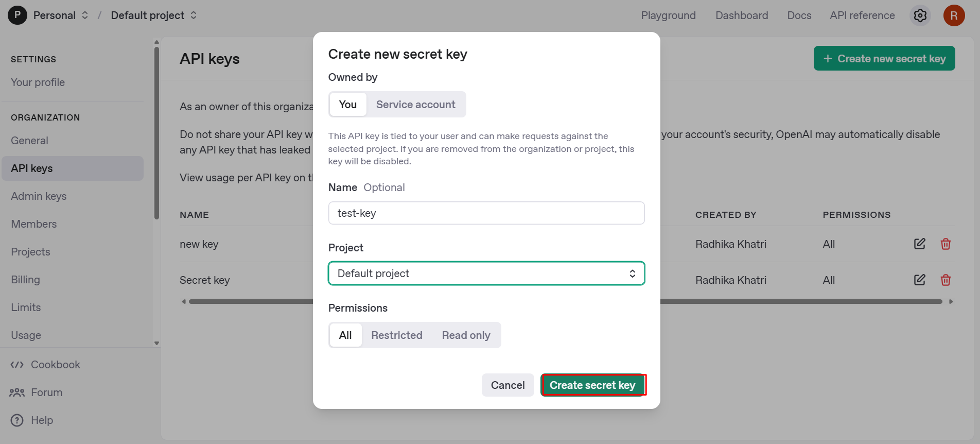Set permissions to Restricted
This screenshot has width=980, height=444.
(396, 335)
